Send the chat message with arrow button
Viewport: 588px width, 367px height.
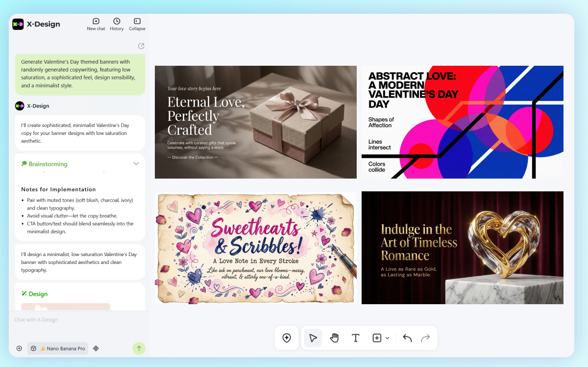(139, 348)
